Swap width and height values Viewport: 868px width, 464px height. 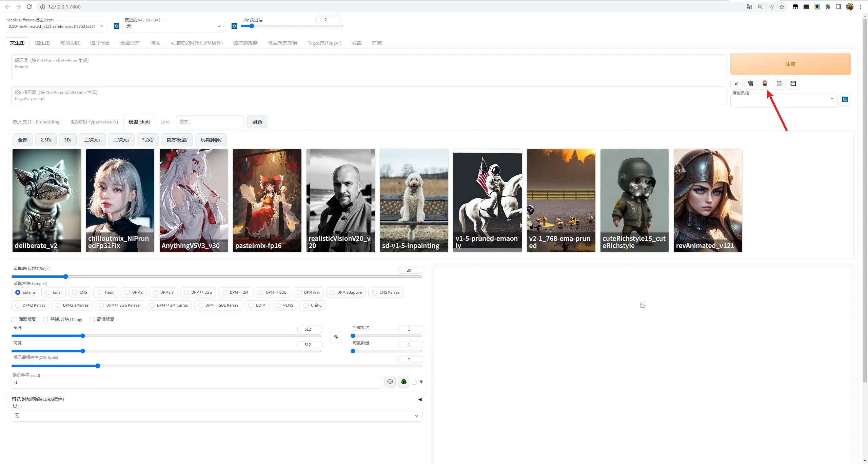coord(336,337)
